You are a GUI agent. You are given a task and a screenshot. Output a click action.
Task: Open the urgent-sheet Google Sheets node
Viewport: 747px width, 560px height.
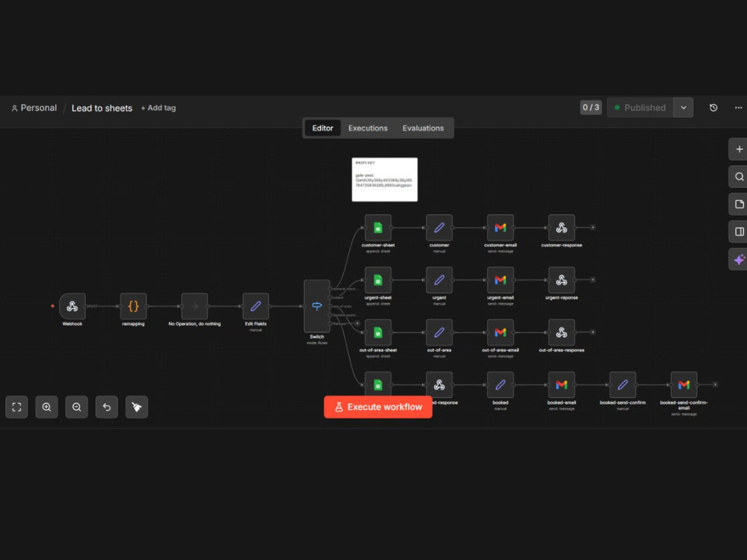click(x=378, y=280)
